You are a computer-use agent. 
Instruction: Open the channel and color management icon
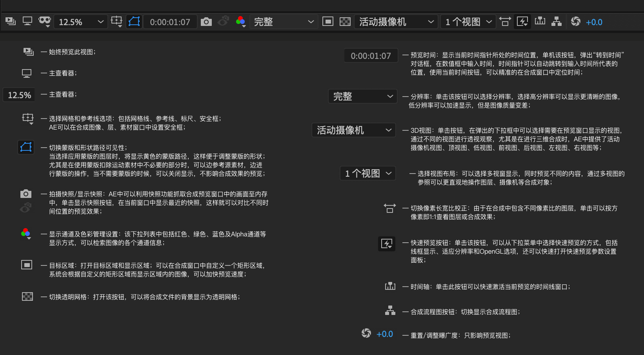[x=240, y=22]
